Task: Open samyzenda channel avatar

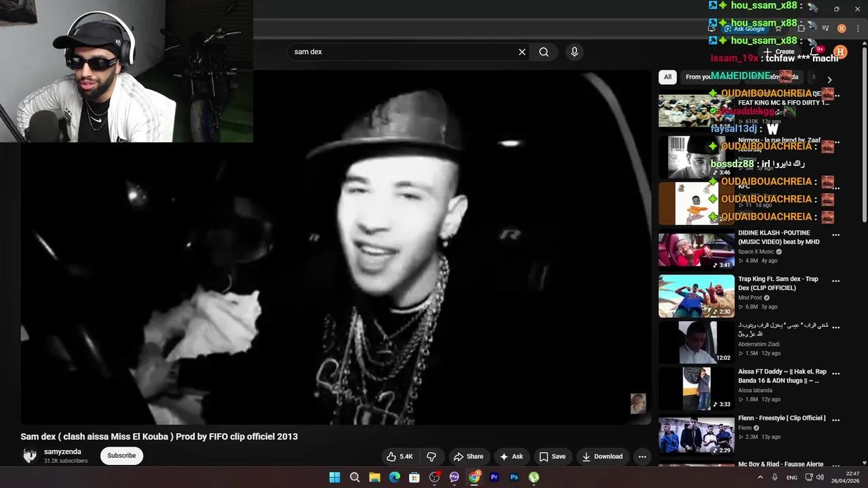Action: (x=29, y=455)
